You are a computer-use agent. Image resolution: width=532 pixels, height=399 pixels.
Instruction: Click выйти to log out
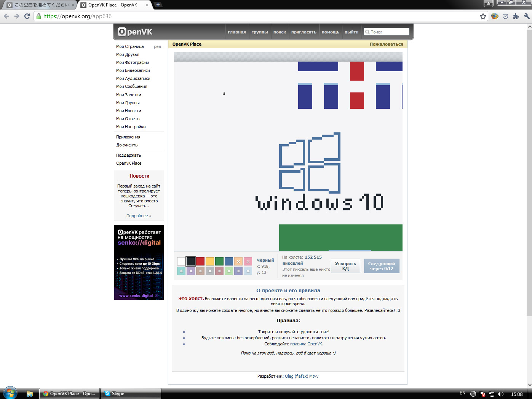coord(351,32)
